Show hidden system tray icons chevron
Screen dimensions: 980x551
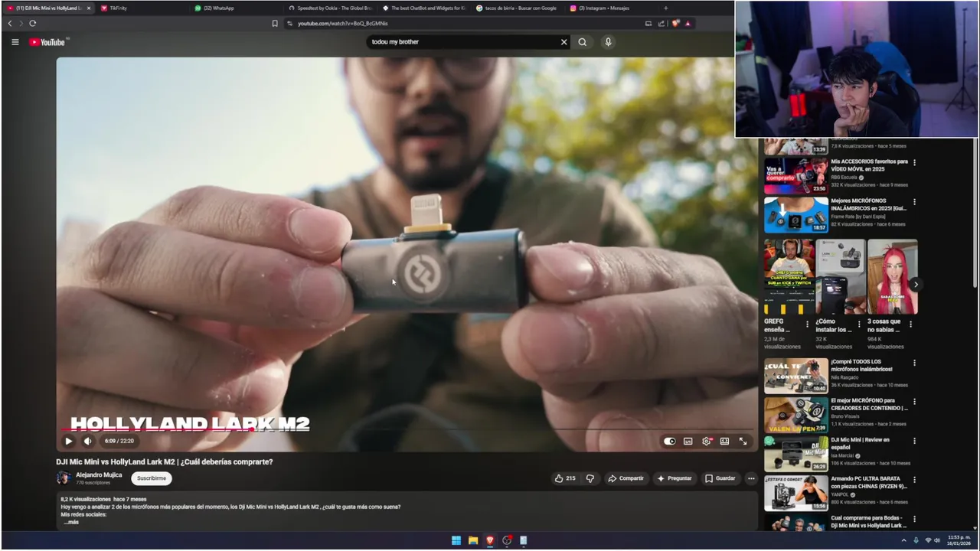(x=903, y=540)
